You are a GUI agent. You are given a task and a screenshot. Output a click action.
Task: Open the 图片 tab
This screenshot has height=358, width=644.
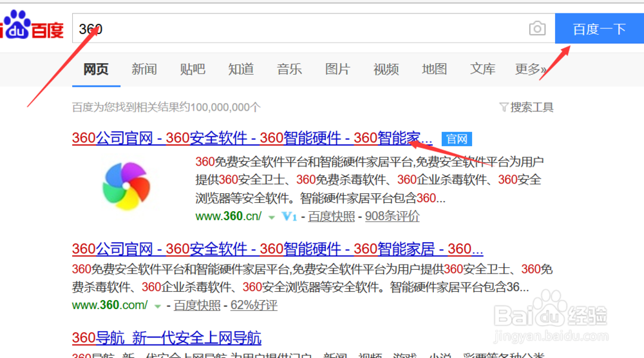click(x=337, y=69)
